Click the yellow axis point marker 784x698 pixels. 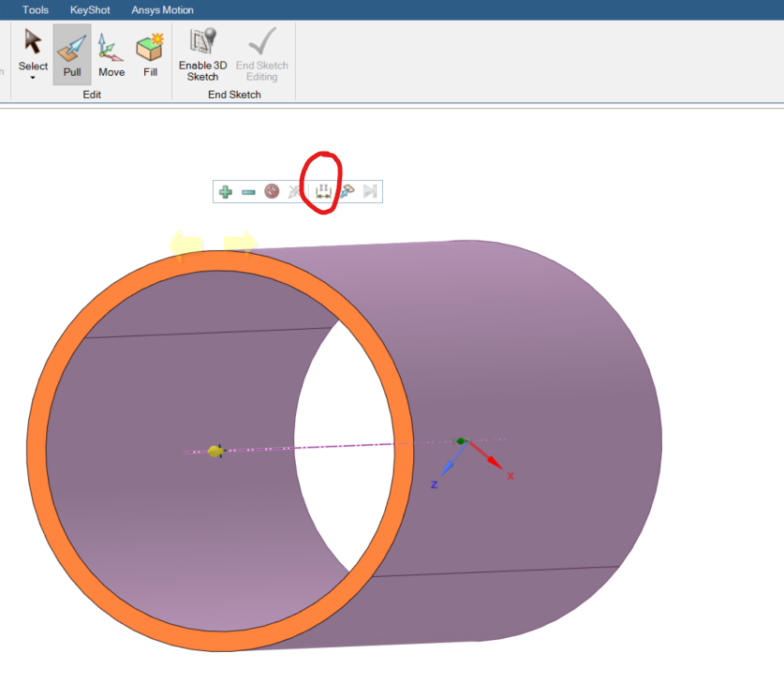point(215,451)
